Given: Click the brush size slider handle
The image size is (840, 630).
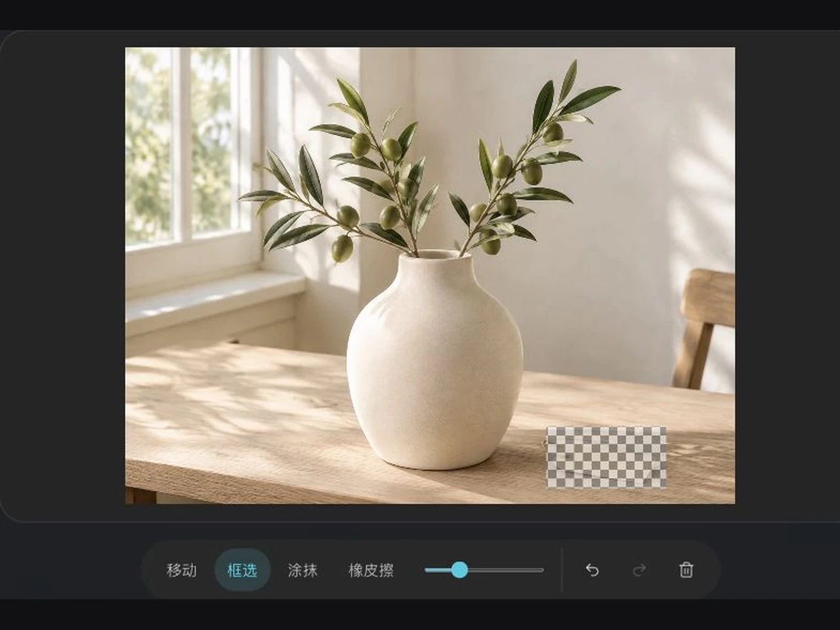Looking at the screenshot, I should [x=459, y=570].
